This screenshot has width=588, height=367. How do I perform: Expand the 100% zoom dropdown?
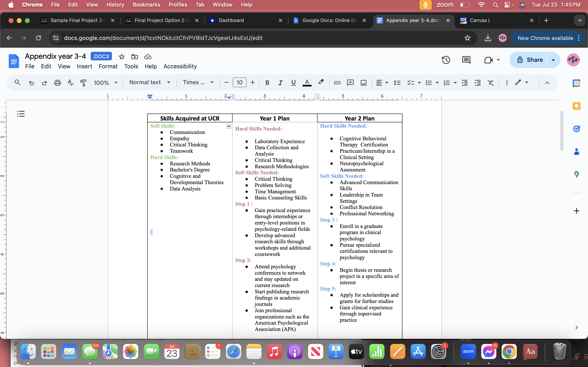[x=105, y=83]
